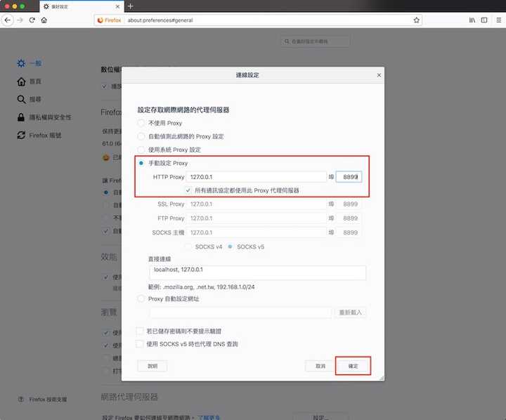This screenshot has width=506, height=420.
Task: Click the Help button in dialog
Action: click(x=153, y=366)
